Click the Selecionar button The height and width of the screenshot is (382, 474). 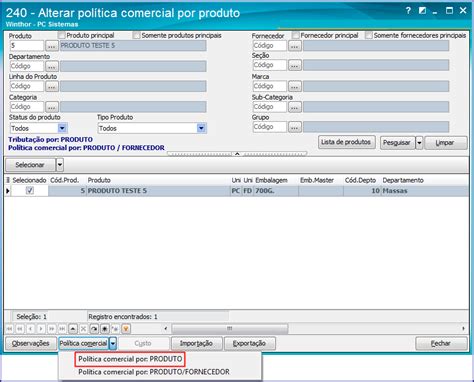(30, 165)
